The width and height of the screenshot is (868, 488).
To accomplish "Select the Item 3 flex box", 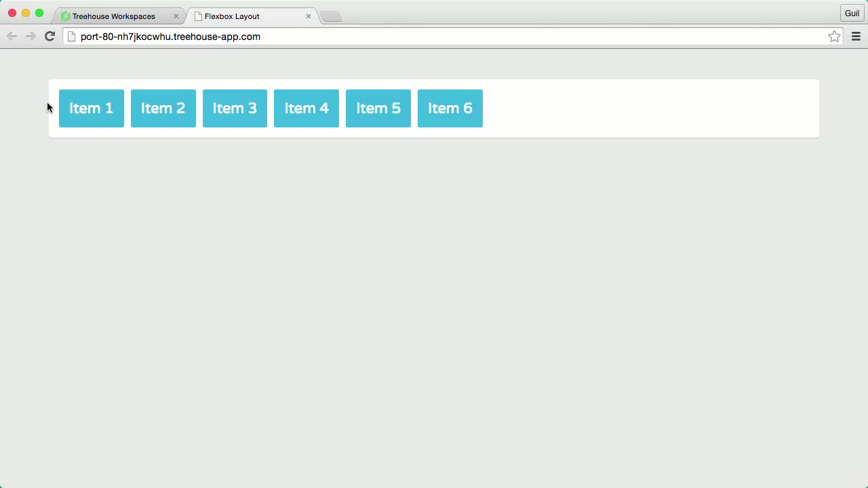I will tap(235, 108).
